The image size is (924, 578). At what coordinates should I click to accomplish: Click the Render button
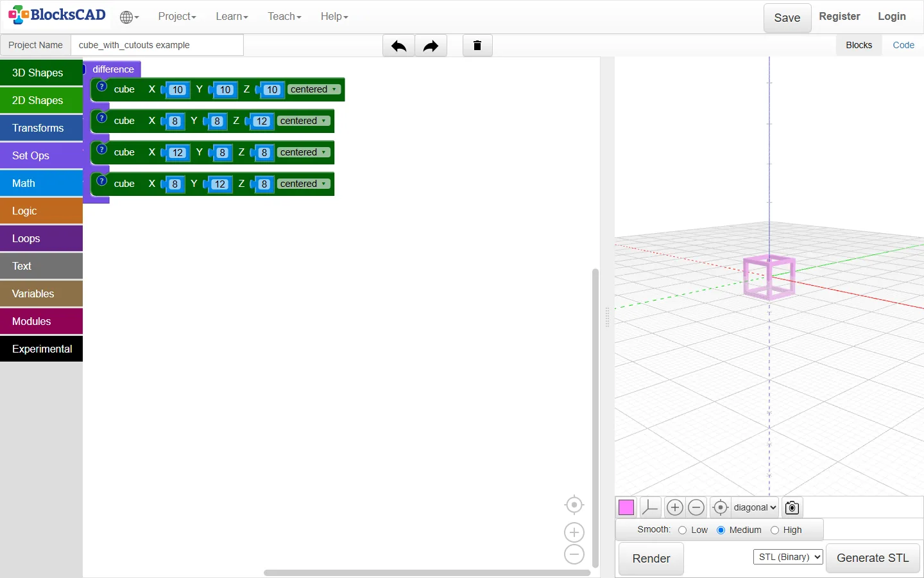(x=651, y=559)
